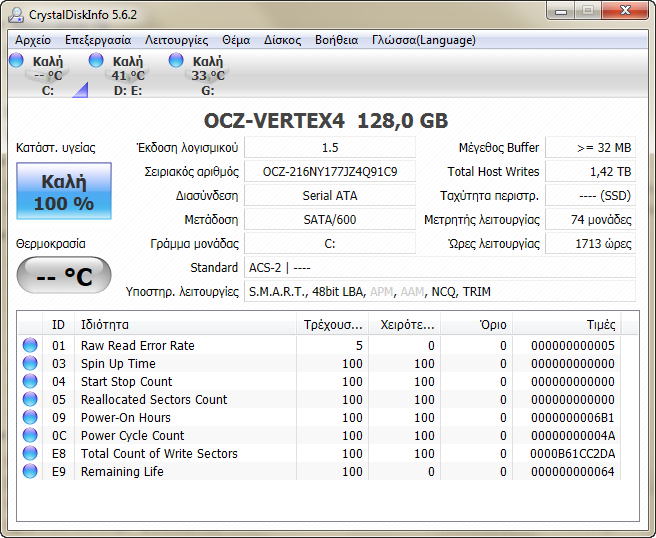Click status orb for Reallocated Sectors Count
Image resolution: width=656 pixels, height=538 pixels.
[x=30, y=399]
